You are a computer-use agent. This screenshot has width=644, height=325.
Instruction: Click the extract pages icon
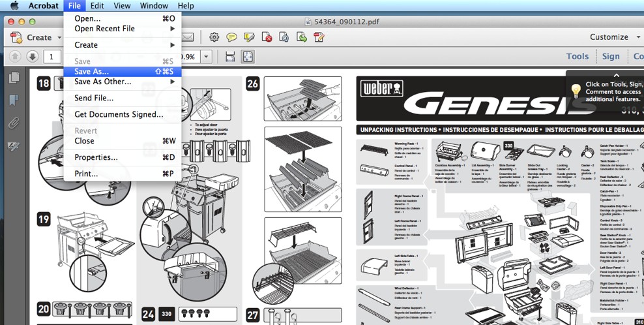click(302, 37)
